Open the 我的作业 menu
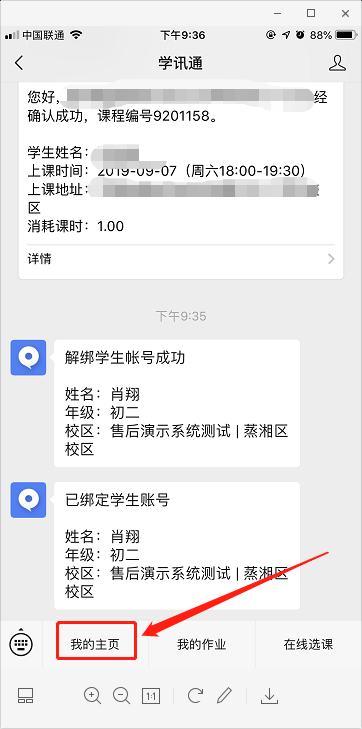This screenshot has width=362, height=729. pos(202,644)
